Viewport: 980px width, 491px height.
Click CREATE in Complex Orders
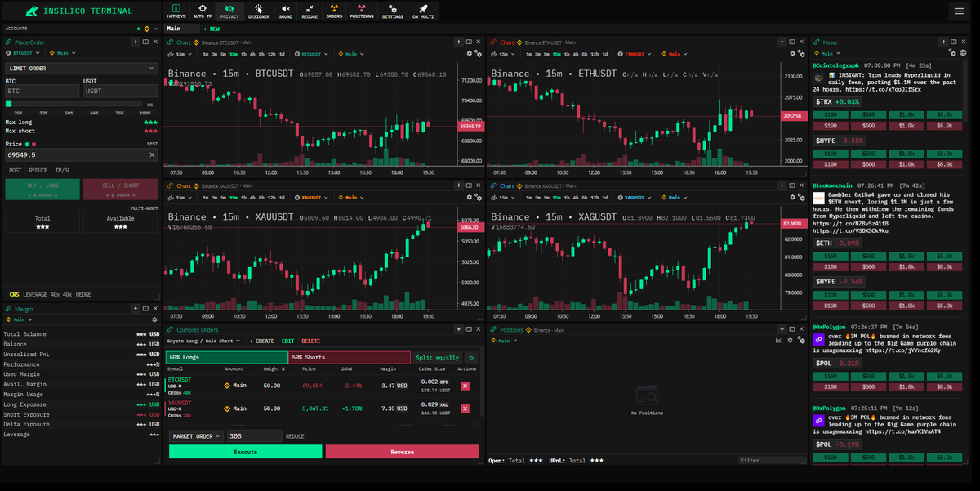[x=262, y=341]
